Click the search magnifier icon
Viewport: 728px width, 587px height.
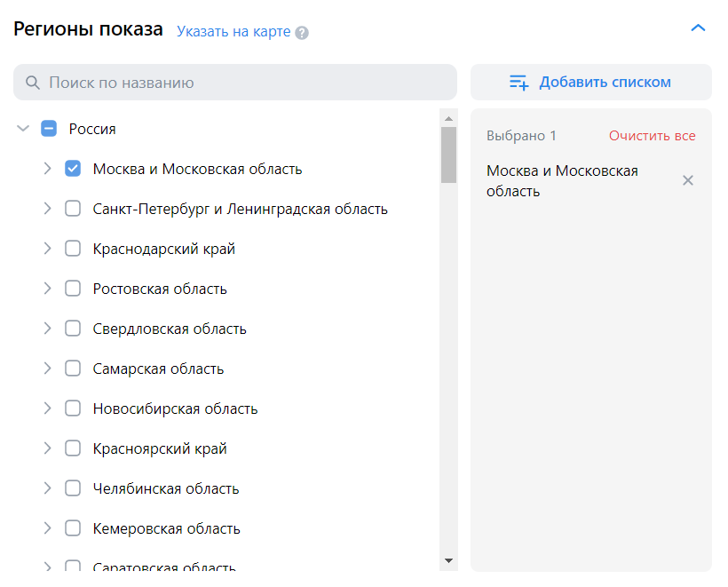33,83
